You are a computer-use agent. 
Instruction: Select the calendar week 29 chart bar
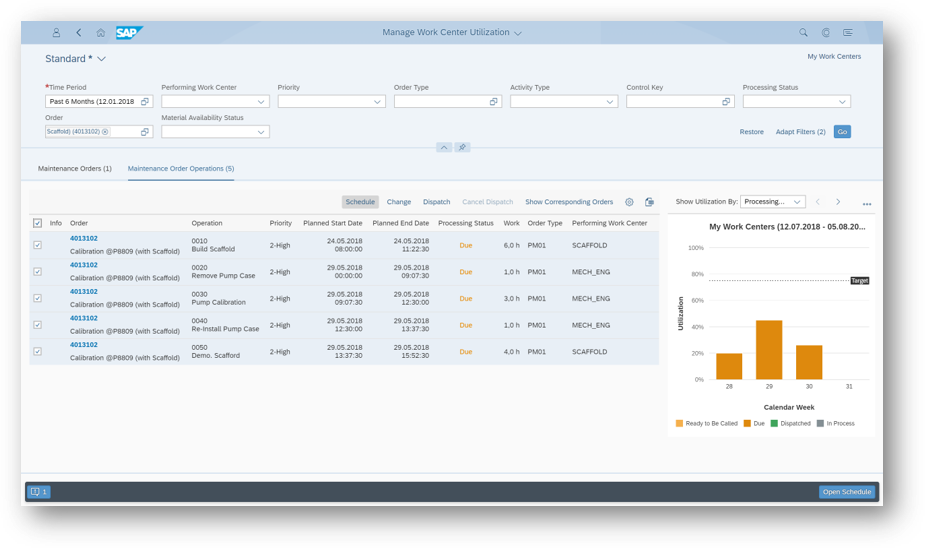(x=769, y=350)
